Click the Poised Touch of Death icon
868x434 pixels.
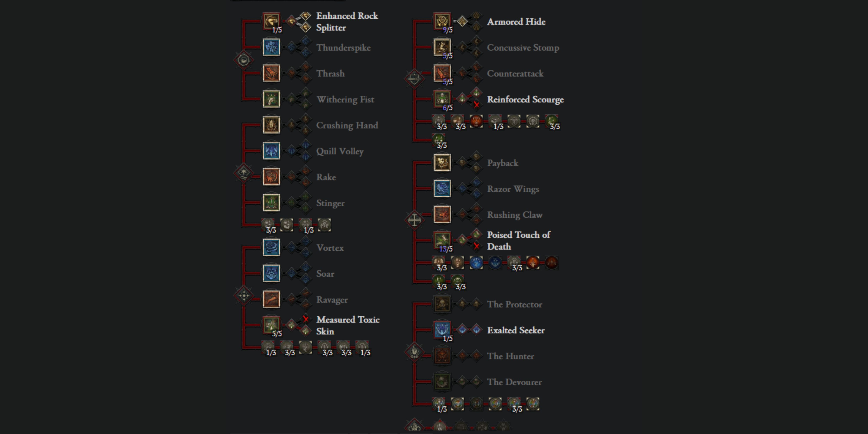point(443,241)
